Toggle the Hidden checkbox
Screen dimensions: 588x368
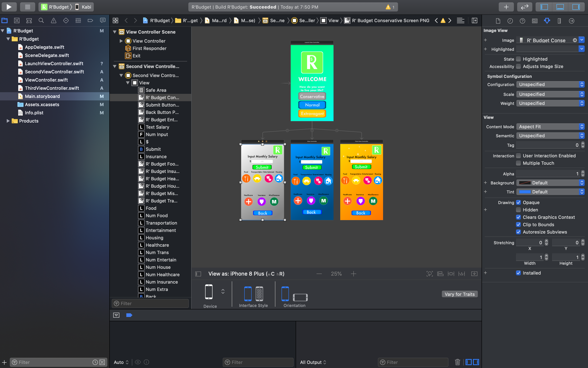518,210
